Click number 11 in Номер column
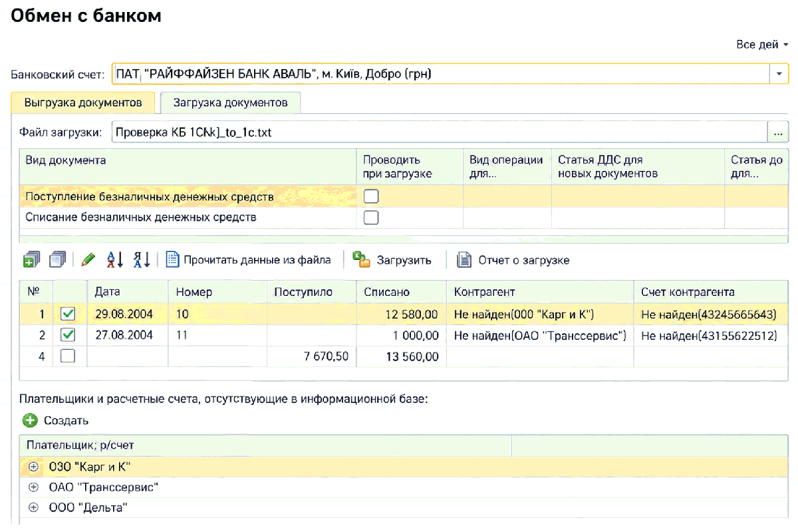Screen dimensions: 798x532 click(x=182, y=335)
